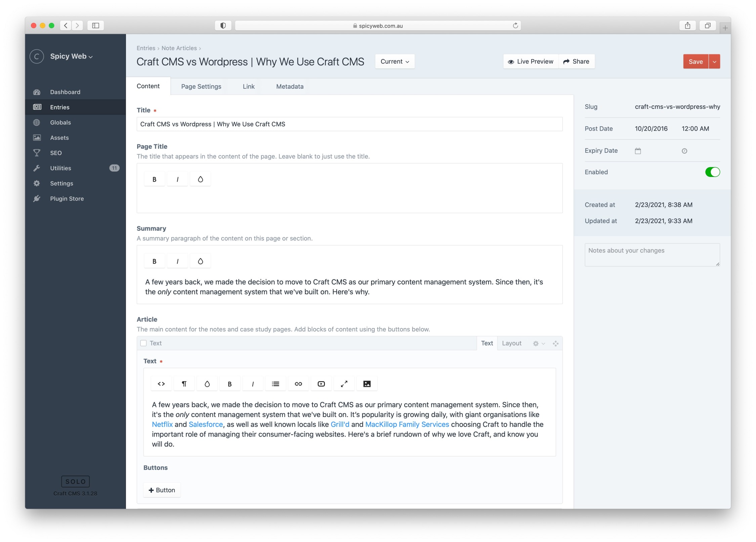Show HTML source in Article text editor
The height and width of the screenshot is (542, 756).
coord(161,384)
